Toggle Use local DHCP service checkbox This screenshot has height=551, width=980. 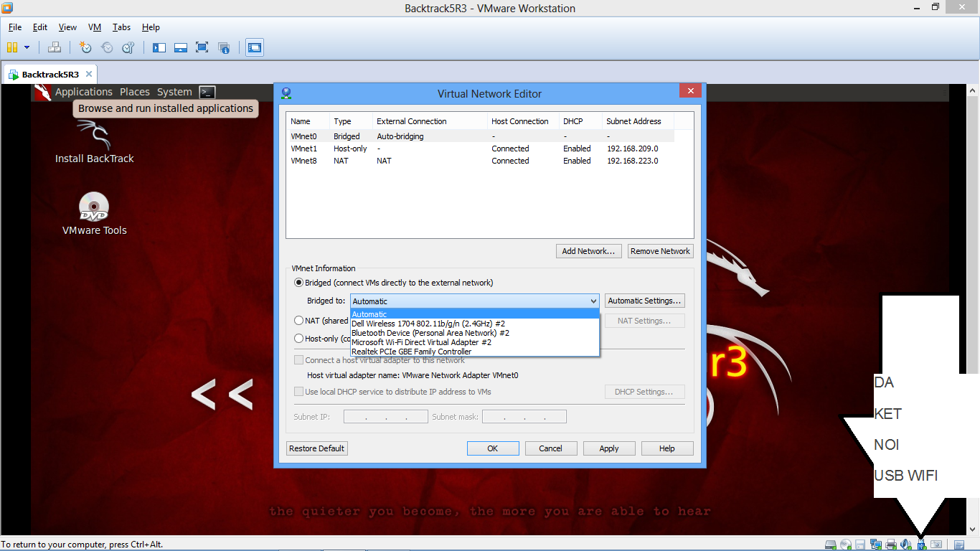pyautogui.click(x=298, y=392)
